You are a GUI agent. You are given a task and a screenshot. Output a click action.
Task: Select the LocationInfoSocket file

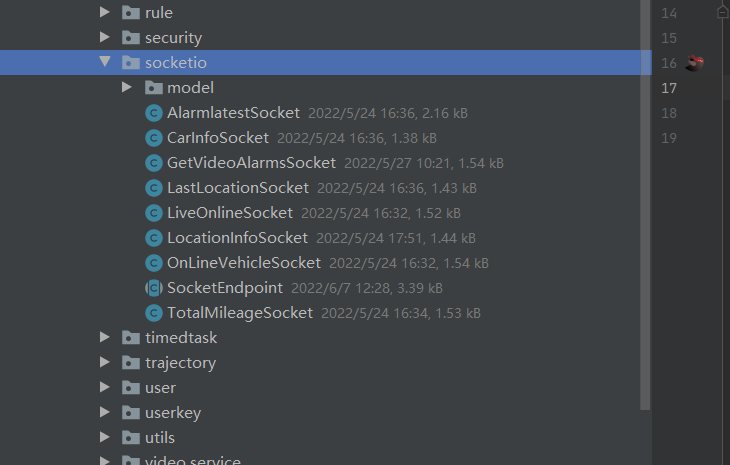click(x=237, y=238)
